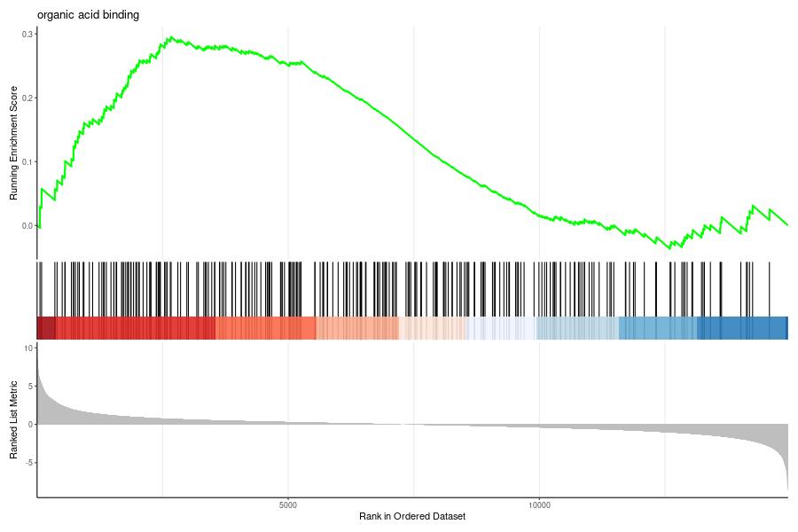
Task: Select the 0.2 tick on enrichment score axis
Action: pyautogui.click(x=27, y=98)
